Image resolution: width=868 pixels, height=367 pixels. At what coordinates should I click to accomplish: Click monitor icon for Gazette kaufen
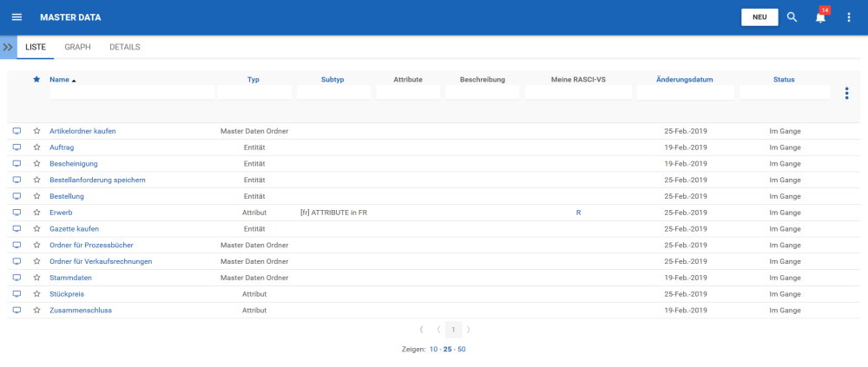coord(16,228)
